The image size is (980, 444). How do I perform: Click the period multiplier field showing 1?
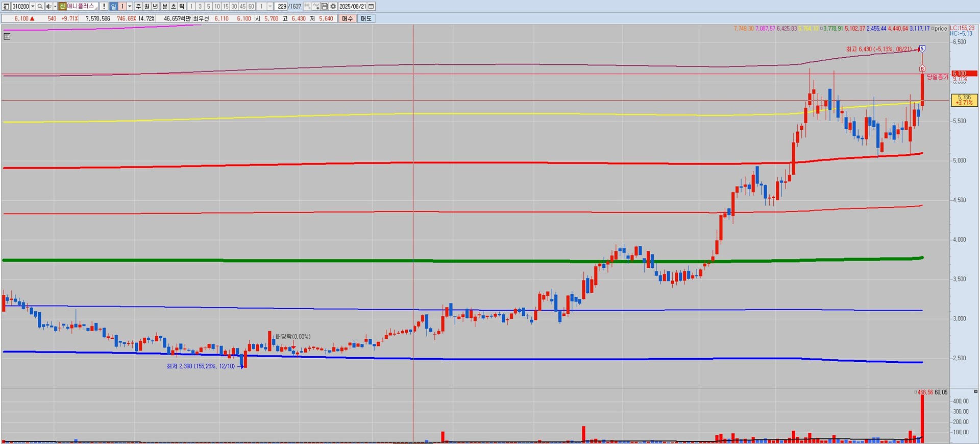pyautogui.click(x=122, y=6)
